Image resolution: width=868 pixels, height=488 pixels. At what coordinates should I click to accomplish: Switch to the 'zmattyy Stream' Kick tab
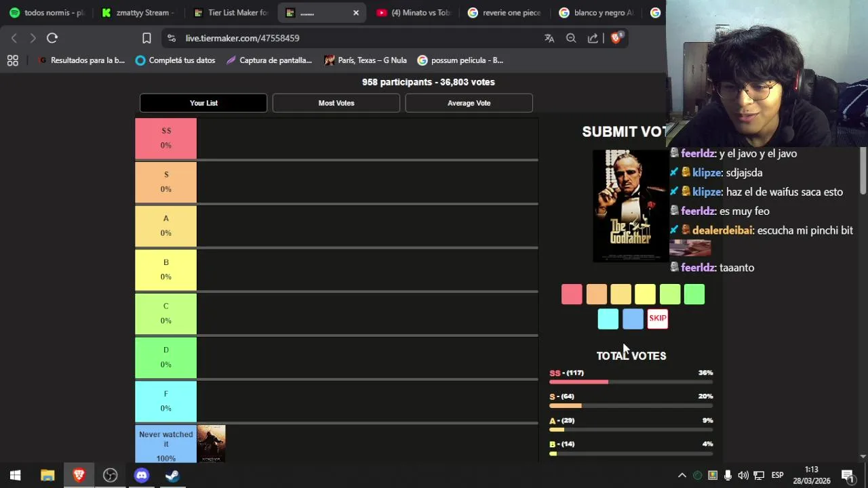pyautogui.click(x=138, y=13)
